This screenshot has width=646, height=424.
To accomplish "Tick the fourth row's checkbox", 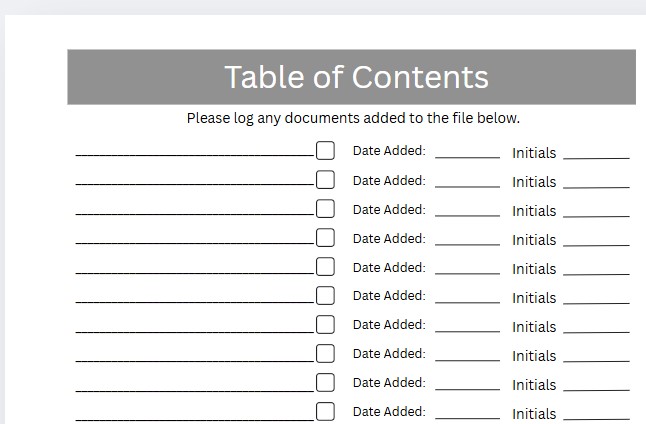I will tap(325, 238).
